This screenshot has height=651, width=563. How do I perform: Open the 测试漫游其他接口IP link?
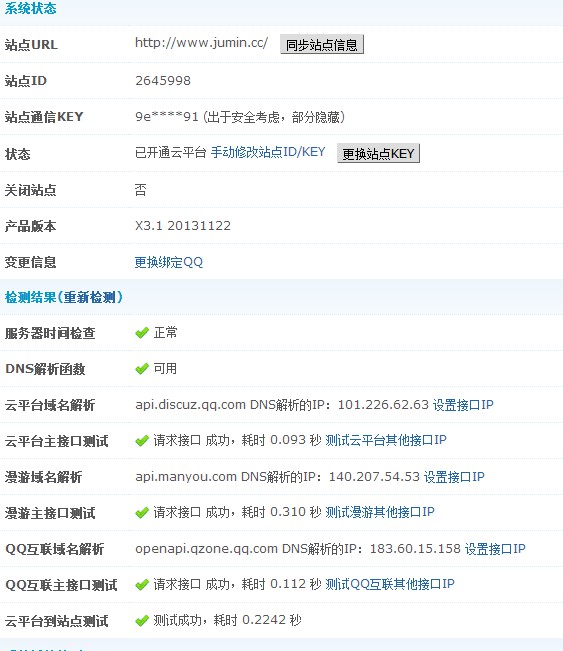[380, 512]
